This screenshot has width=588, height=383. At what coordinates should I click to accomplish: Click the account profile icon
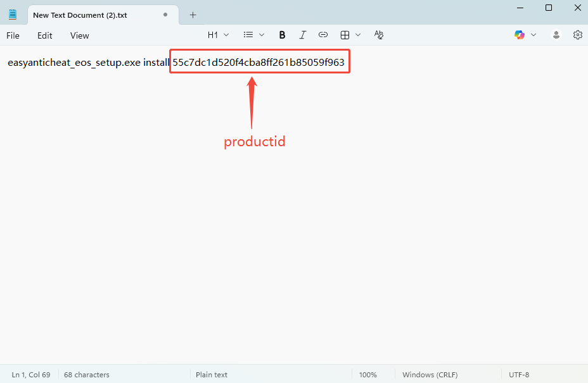pyautogui.click(x=556, y=35)
